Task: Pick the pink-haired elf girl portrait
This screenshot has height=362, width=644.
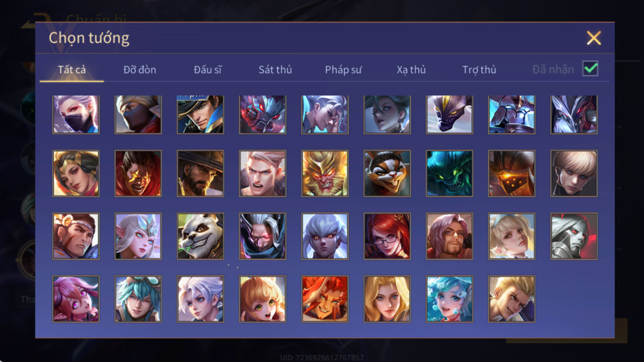Action: [x=76, y=299]
